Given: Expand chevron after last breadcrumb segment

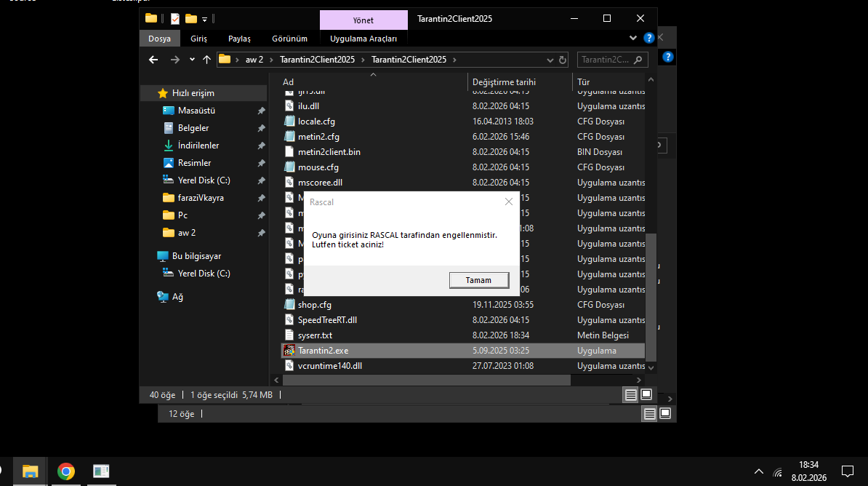Looking at the screenshot, I should (454, 60).
